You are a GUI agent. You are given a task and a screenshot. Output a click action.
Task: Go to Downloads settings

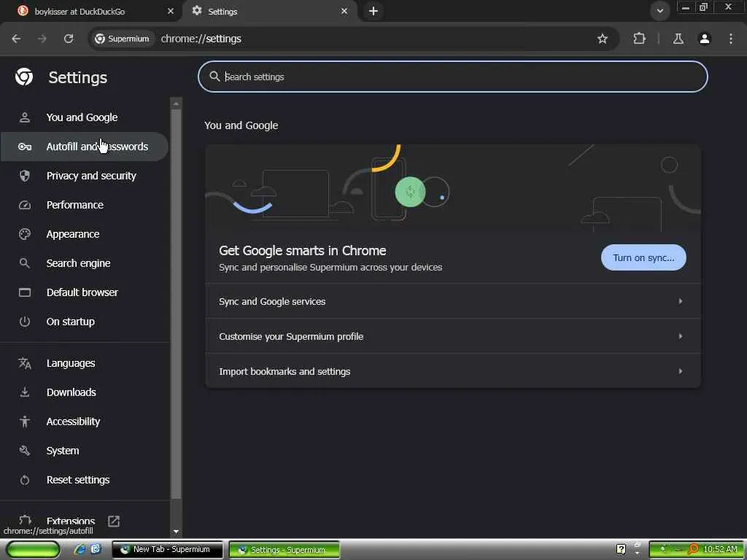click(x=85, y=392)
